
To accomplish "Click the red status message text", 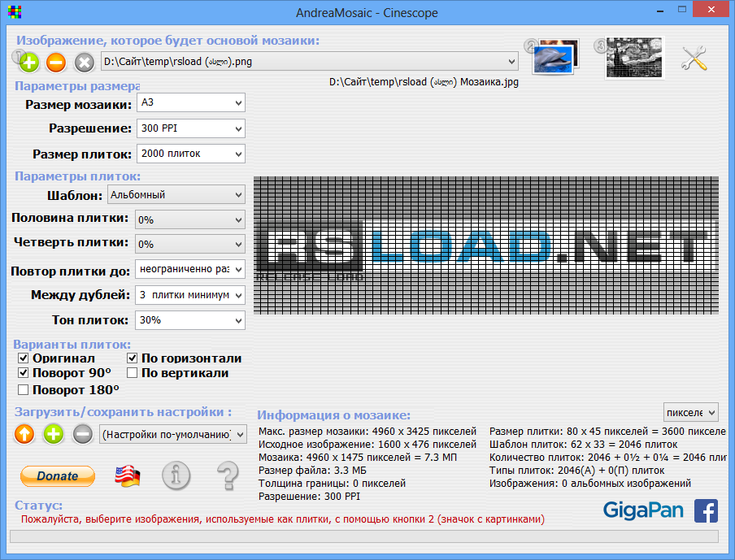I will (x=283, y=519).
